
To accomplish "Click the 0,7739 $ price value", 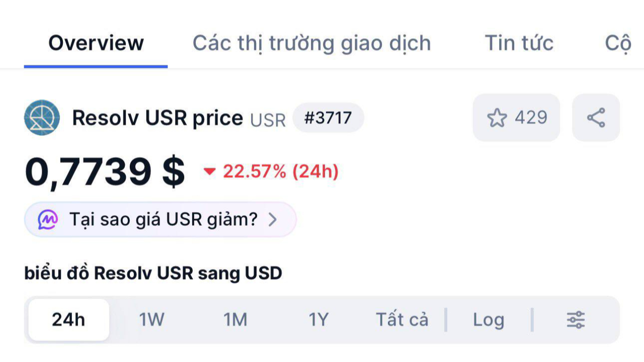I will (x=105, y=172).
